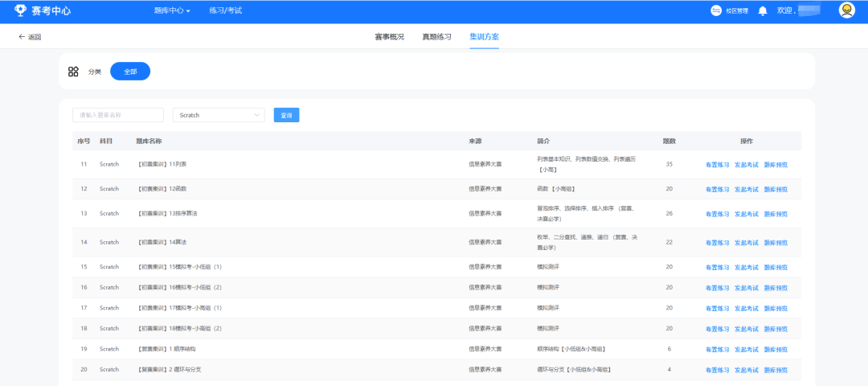Click 布置练习 for 16模拟考-小低组（2）
868x386 pixels.
[x=717, y=288]
